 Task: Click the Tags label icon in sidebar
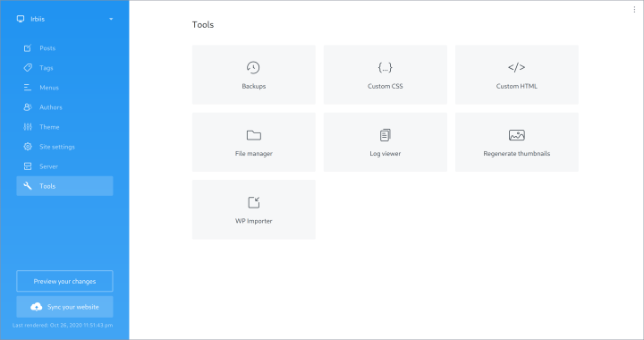click(x=28, y=68)
